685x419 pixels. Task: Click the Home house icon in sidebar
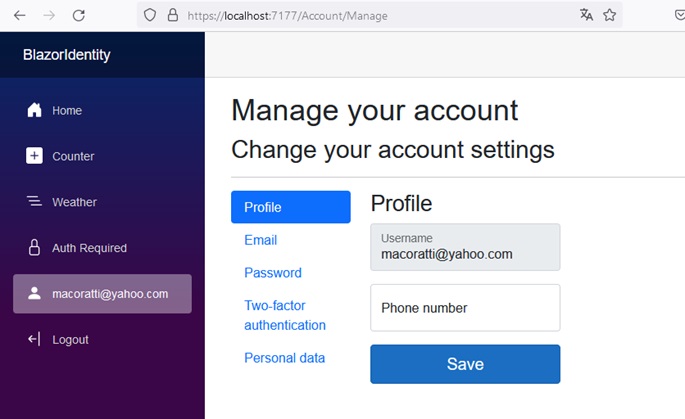point(34,110)
